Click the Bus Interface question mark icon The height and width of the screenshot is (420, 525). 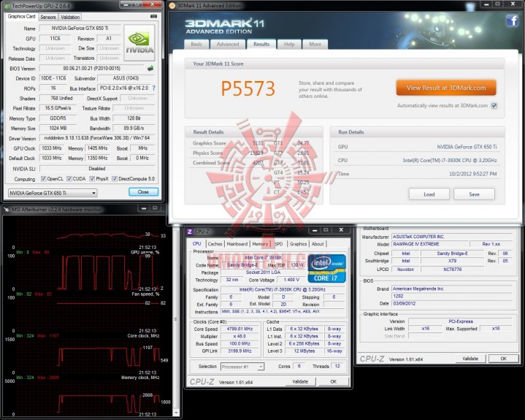pos(153,88)
